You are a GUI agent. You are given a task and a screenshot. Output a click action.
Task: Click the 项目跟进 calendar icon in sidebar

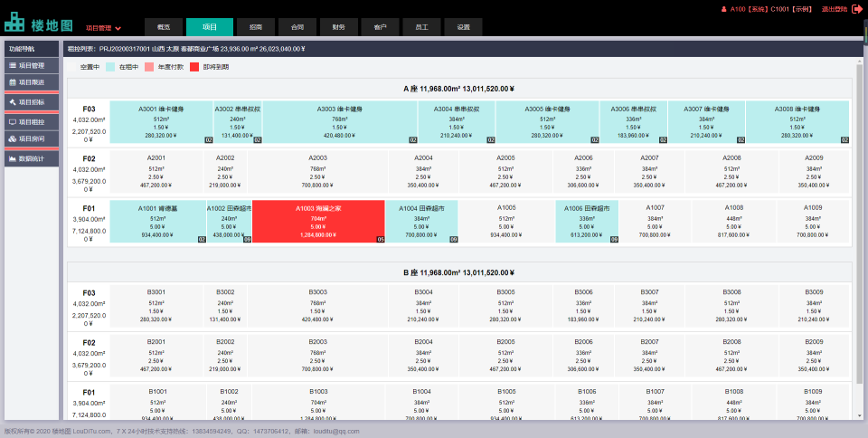tap(13, 82)
